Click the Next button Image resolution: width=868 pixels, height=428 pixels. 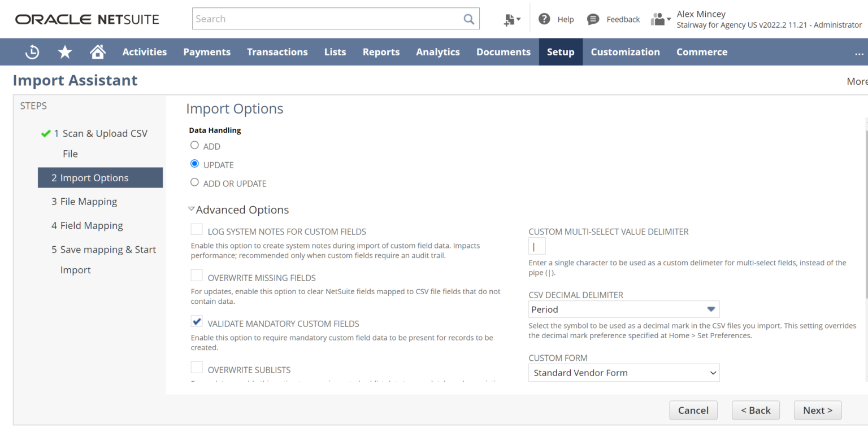point(817,410)
